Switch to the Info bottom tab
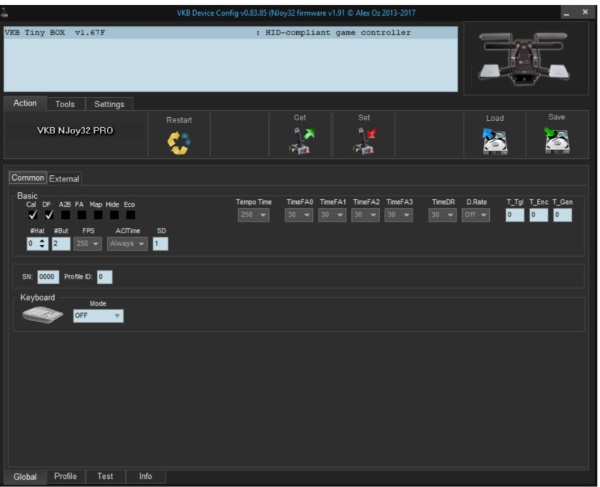The image size is (600, 487). (x=145, y=476)
